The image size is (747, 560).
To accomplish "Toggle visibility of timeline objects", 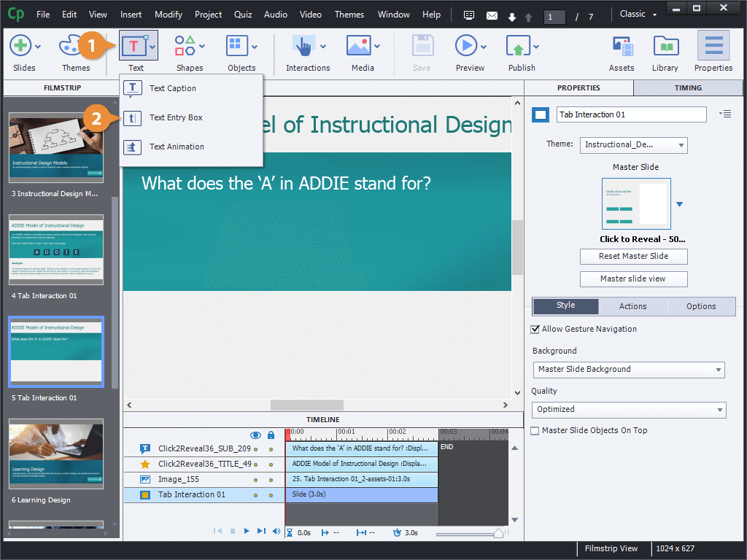I will pyautogui.click(x=255, y=434).
